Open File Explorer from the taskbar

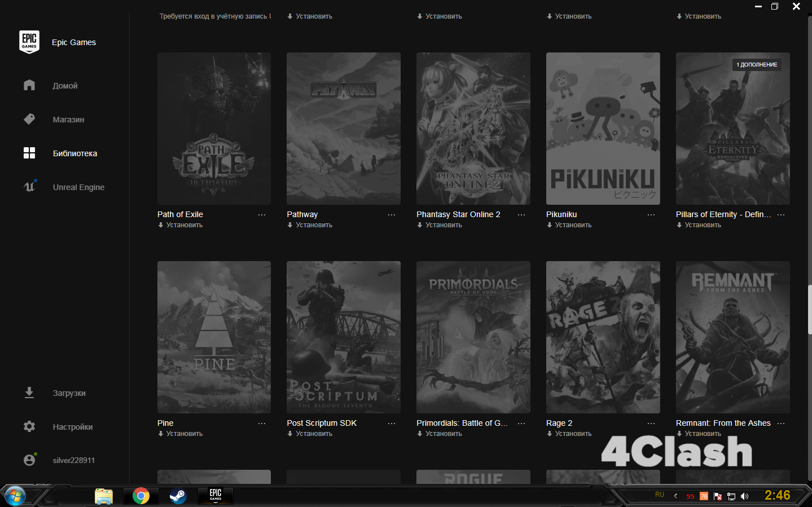coord(104,496)
